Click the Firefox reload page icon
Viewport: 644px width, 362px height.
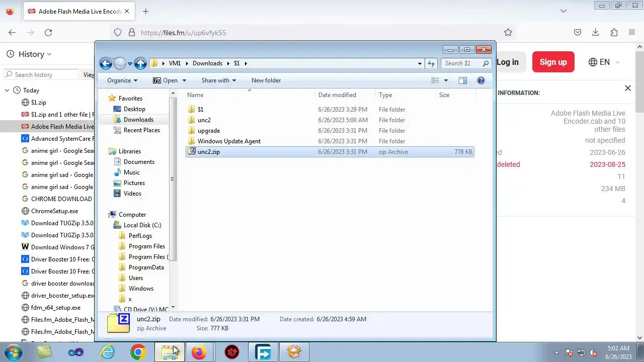(x=48, y=33)
